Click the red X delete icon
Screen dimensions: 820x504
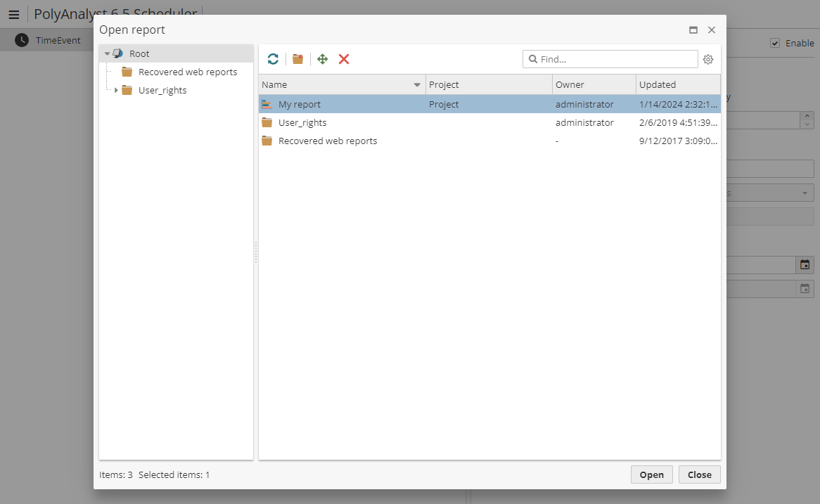point(344,59)
